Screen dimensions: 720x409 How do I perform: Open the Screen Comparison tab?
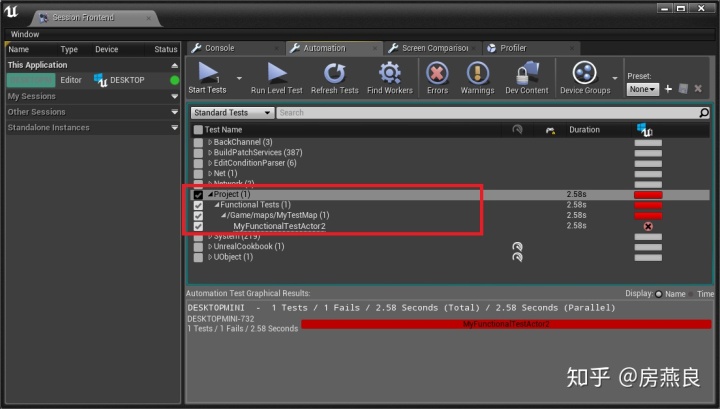pos(432,48)
